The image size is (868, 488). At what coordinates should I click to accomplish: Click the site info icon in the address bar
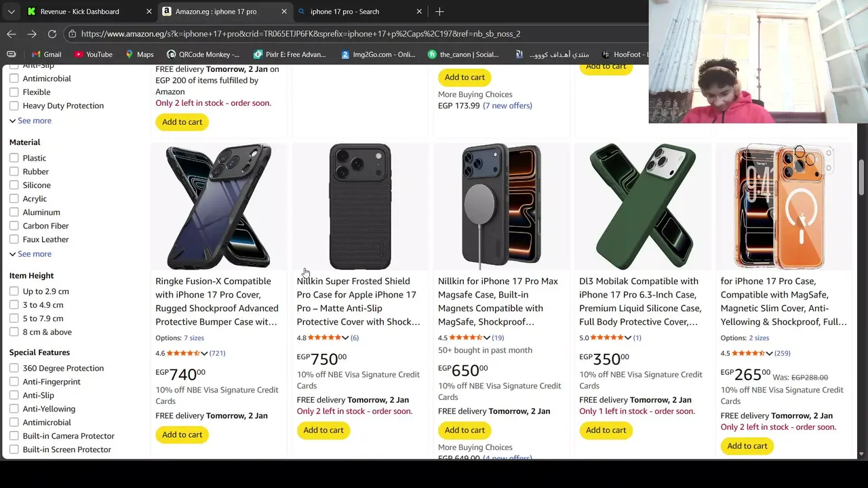pos(72,34)
